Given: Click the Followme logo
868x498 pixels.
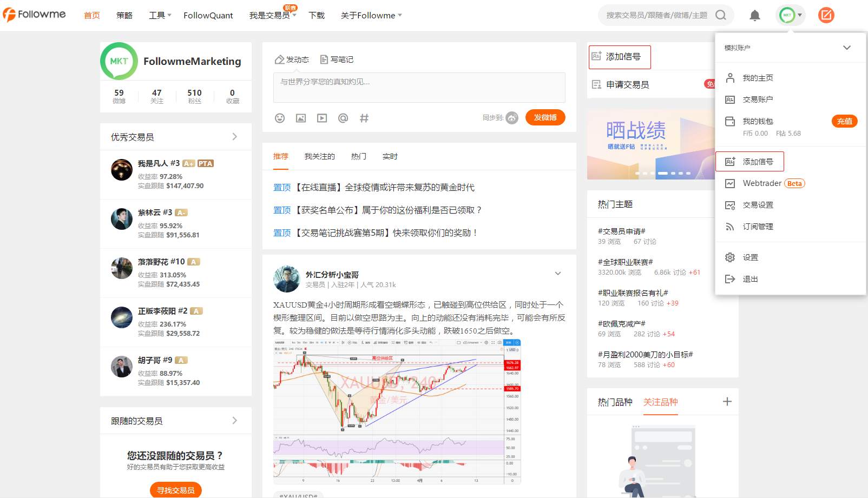Looking at the screenshot, I should click(x=34, y=15).
